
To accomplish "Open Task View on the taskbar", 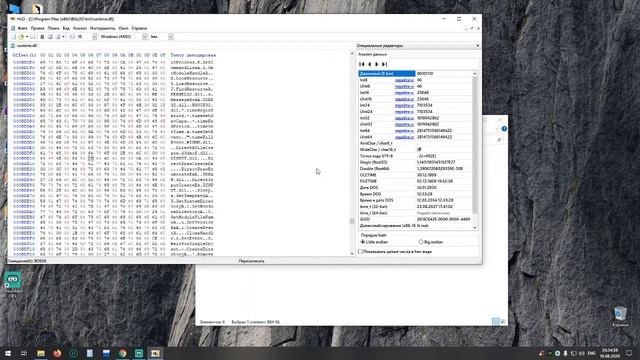I will tap(24, 353).
